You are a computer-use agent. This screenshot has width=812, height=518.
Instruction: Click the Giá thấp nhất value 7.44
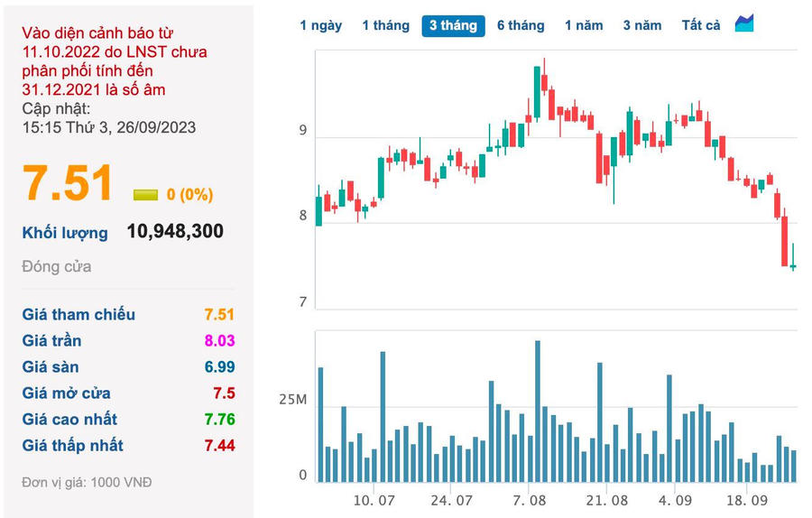[219, 445]
